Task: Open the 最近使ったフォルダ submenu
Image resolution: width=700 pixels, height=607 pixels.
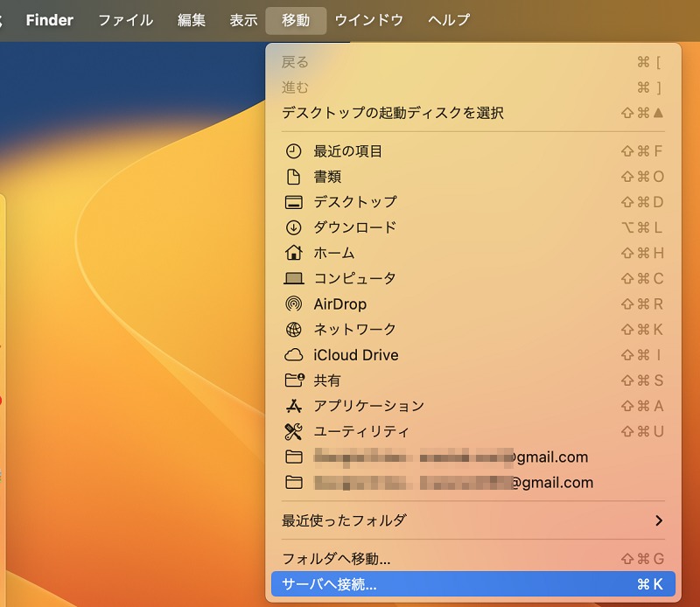Action: click(x=473, y=520)
